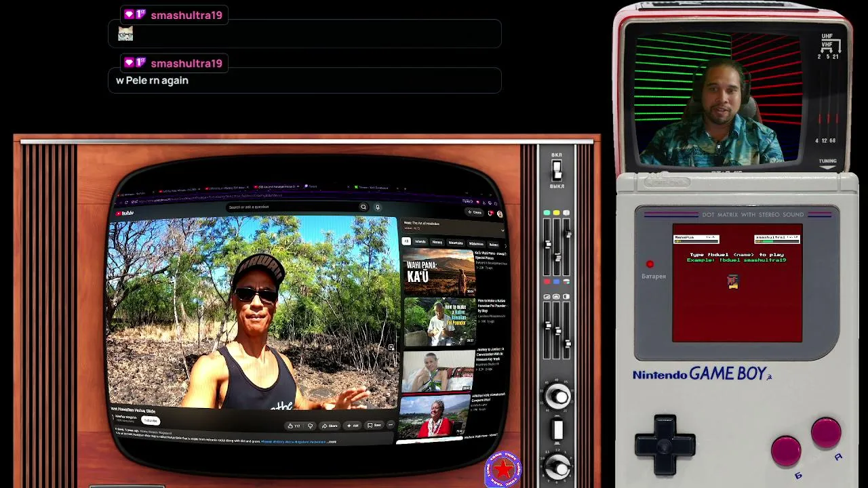This screenshot has height=488, width=868.
Task: Click the 'Kaʻū: Wahi Pana' video title
Action: pyautogui.click(x=492, y=256)
